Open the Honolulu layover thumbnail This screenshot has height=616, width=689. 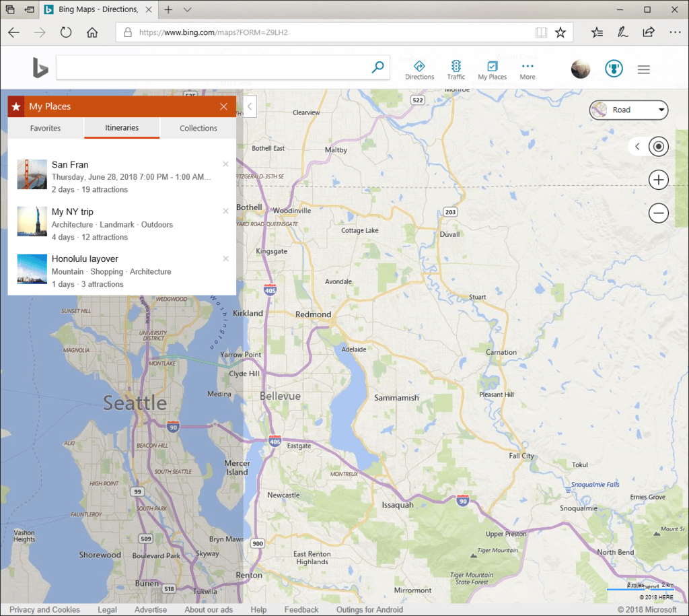coord(32,269)
